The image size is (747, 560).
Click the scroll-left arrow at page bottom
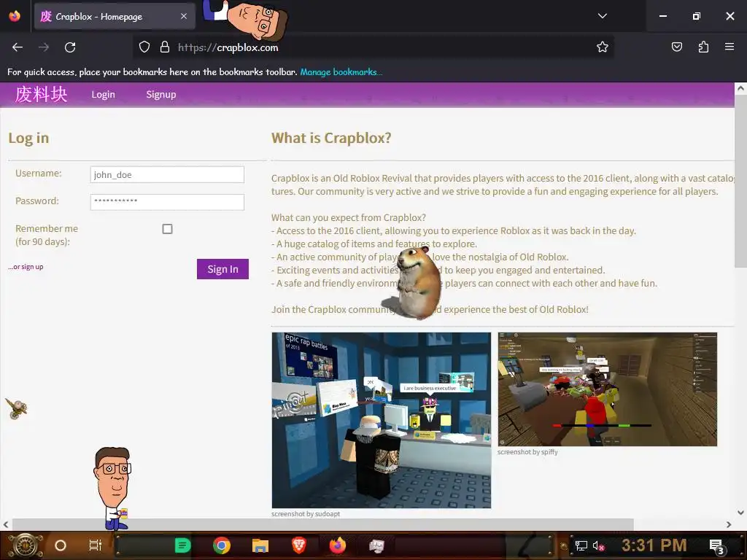tap(6, 525)
